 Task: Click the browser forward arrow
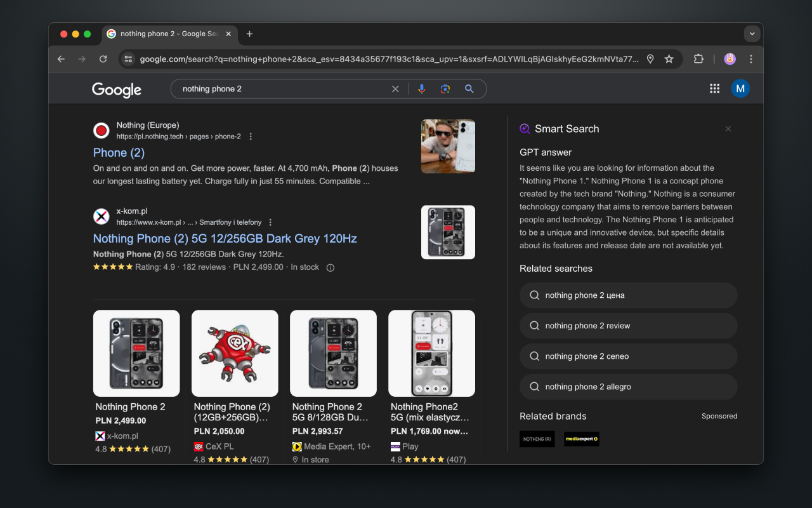(82, 59)
